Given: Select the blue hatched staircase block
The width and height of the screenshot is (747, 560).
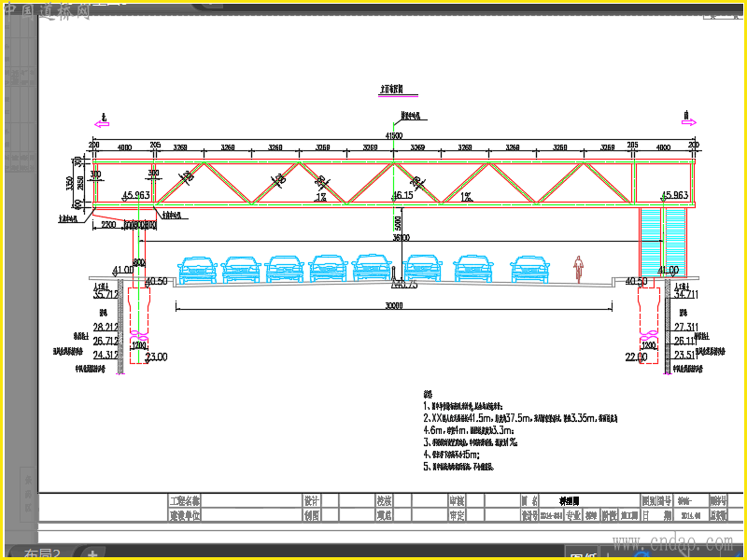Looking at the screenshot, I should 663,243.
